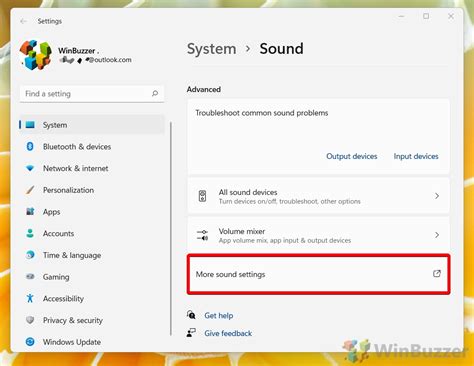Open More sound settings external link icon
This screenshot has height=366, width=474.
(x=437, y=274)
